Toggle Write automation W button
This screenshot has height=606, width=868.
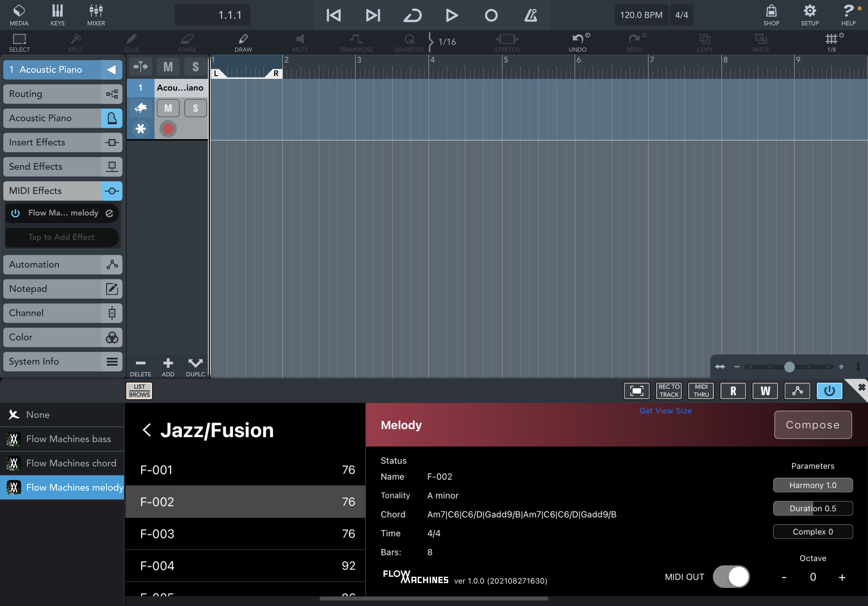point(765,390)
